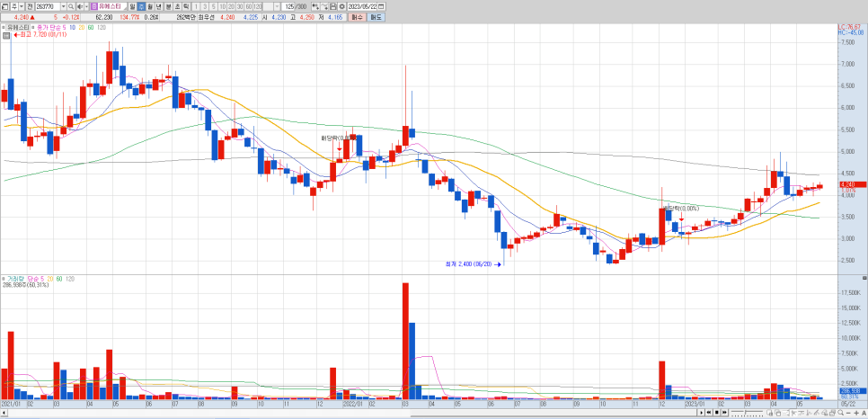Click the rewind button in playback bar
Viewport: 868px width, 419px height.
[x=709, y=413]
